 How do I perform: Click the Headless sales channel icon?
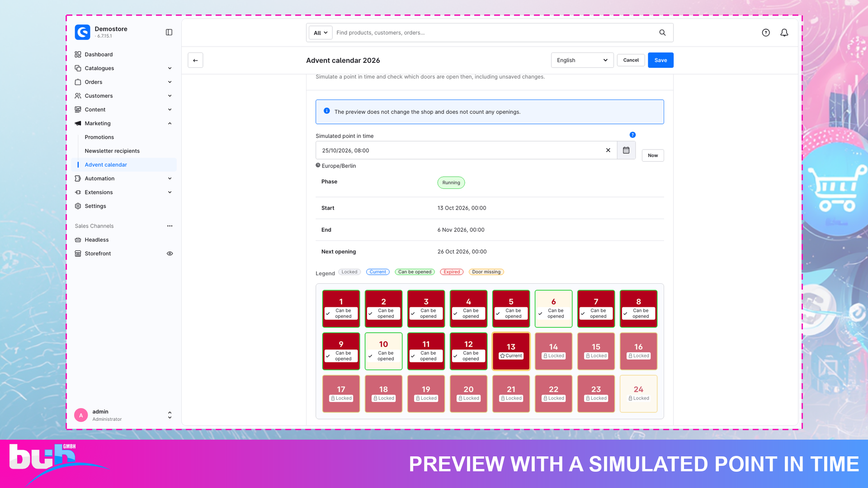point(78,240)
